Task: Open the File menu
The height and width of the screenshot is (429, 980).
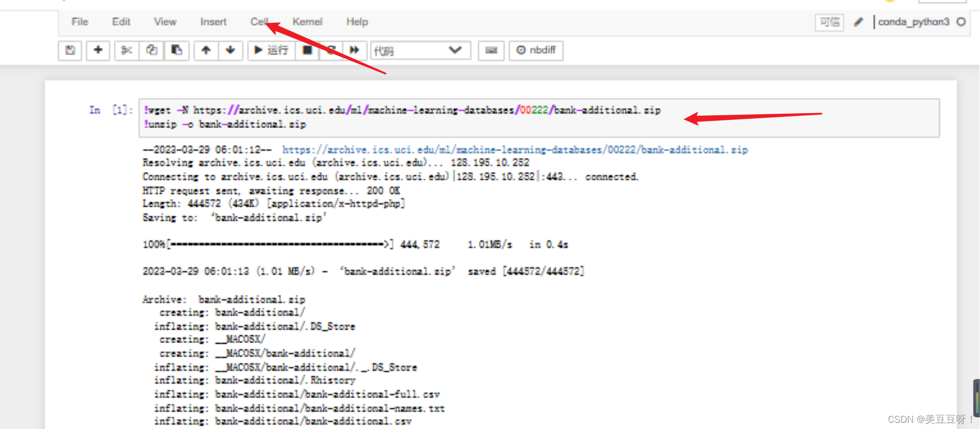Action: point(80,22)
